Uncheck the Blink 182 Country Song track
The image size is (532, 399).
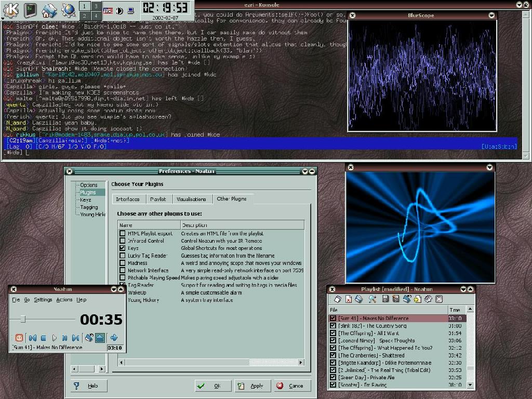coord(333,326)
